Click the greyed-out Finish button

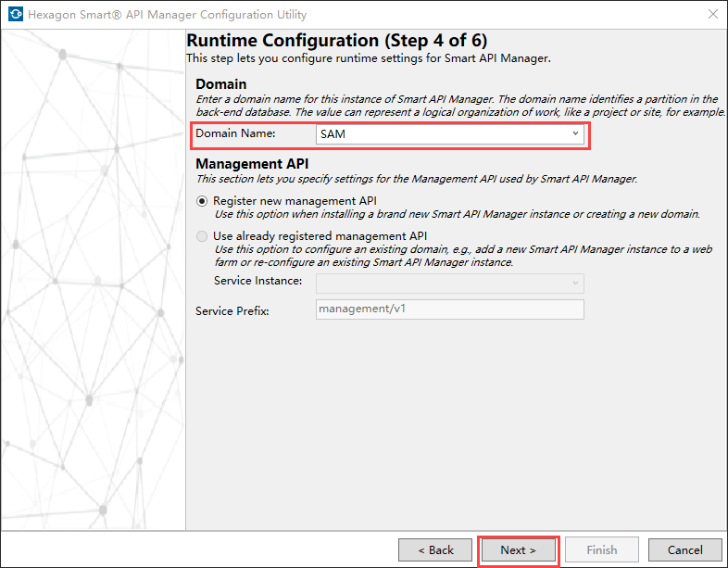(x=602, y=549)
